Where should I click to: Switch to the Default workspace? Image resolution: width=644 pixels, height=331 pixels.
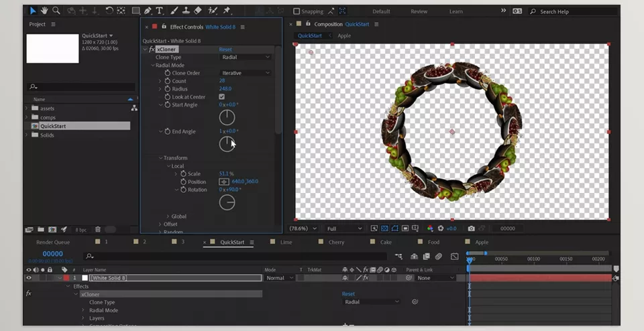pyautogui.click(x=381, y=11)
